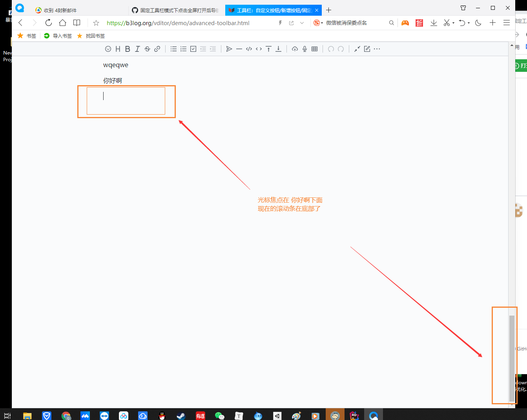Insert a hyperlink in the editor

click(x=157, y=49)
